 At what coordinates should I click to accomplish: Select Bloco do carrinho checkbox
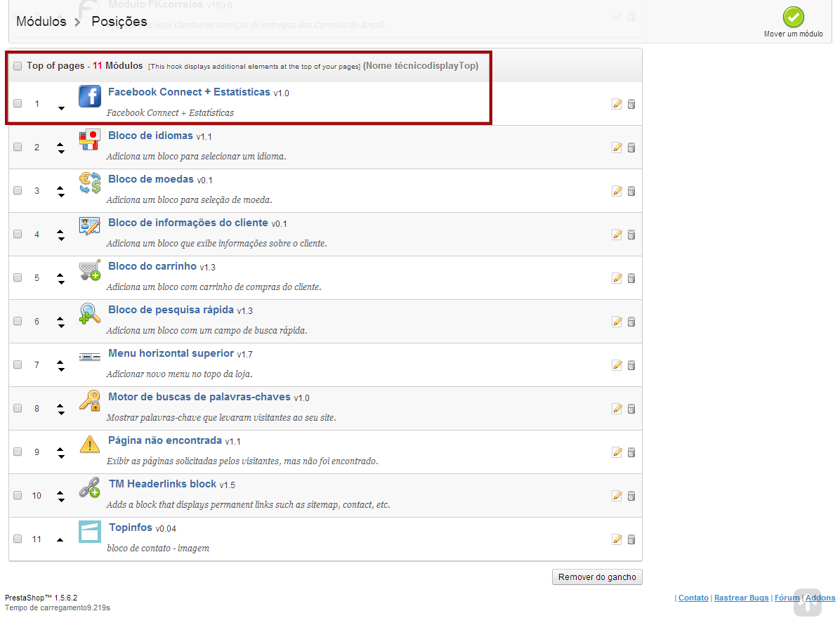[18, 277]
